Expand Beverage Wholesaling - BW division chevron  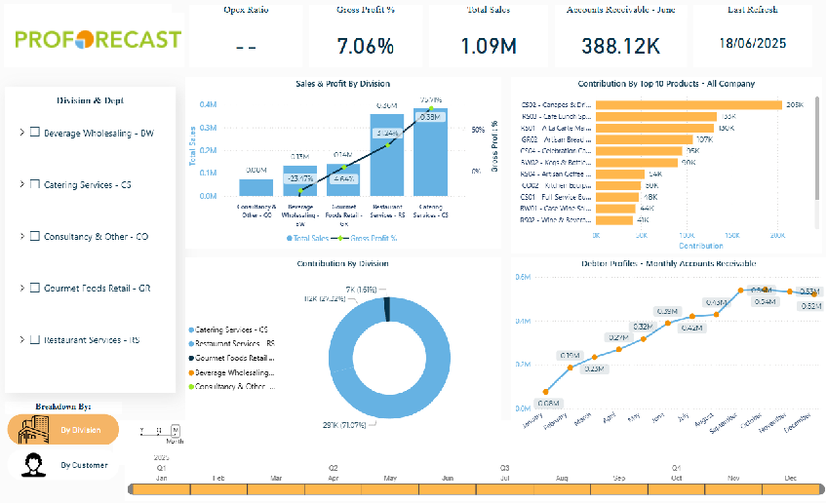[x=21, y=133]
